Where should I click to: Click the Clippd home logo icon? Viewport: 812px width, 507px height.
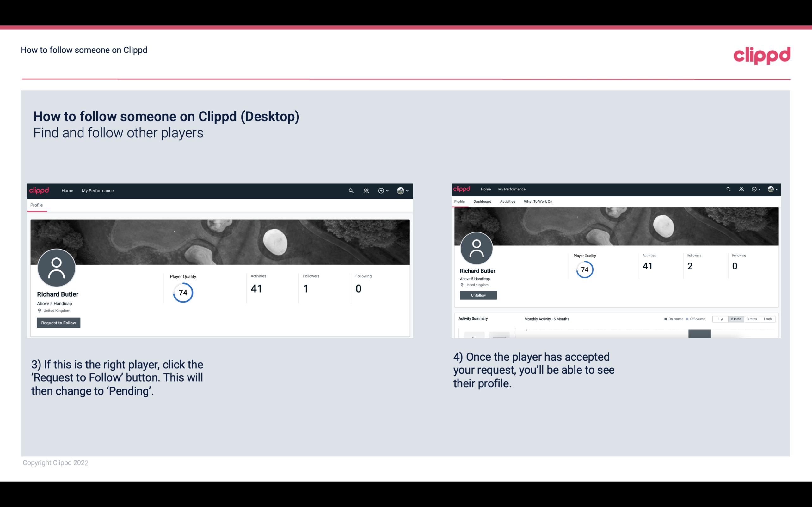click(x=40, y=190)
